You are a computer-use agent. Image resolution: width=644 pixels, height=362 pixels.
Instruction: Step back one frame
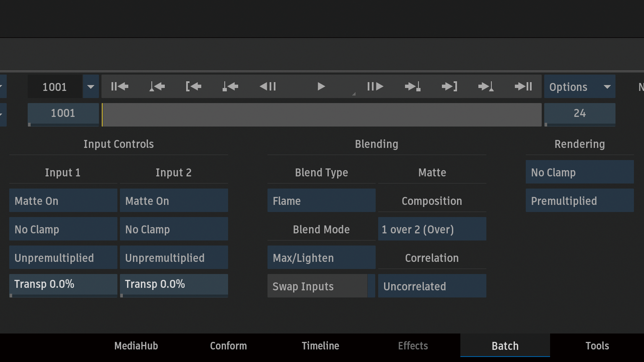[267, 87]
